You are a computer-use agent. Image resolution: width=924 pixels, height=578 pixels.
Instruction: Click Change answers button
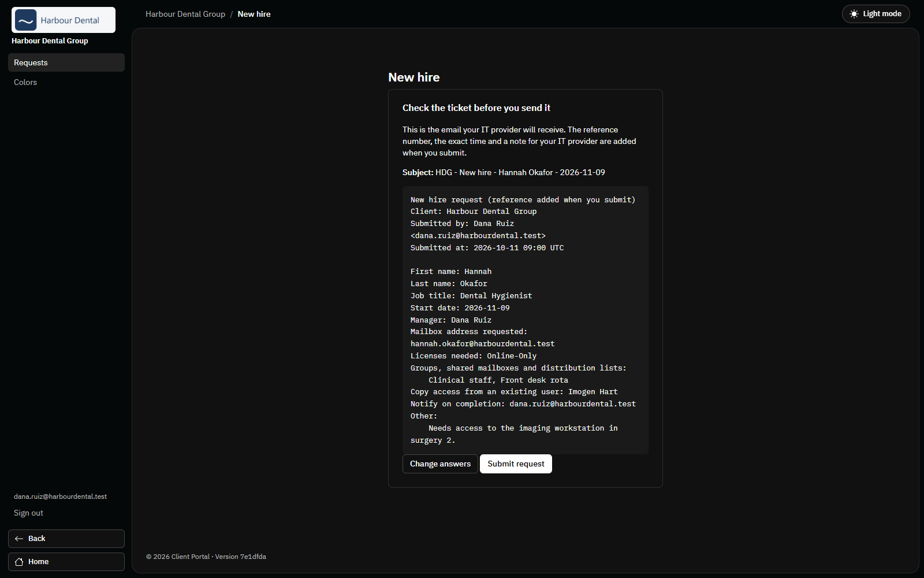click(x=440, y=464)
